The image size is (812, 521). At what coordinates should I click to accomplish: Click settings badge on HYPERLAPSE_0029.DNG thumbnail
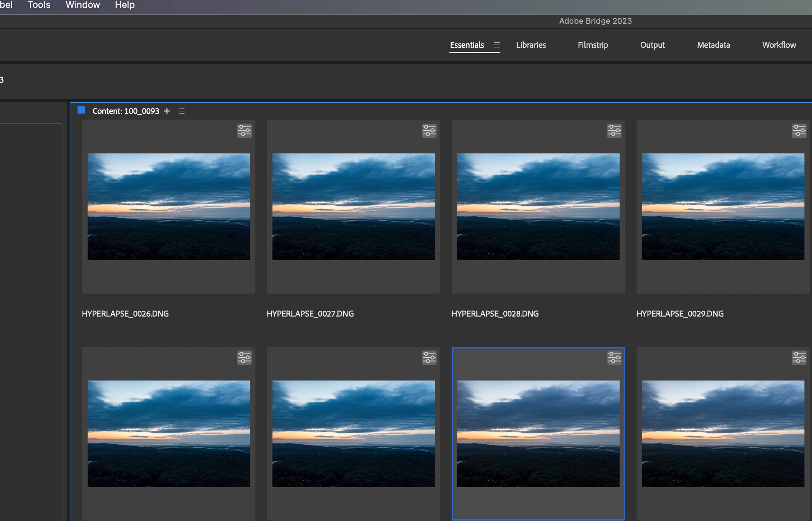coord(799,130)
